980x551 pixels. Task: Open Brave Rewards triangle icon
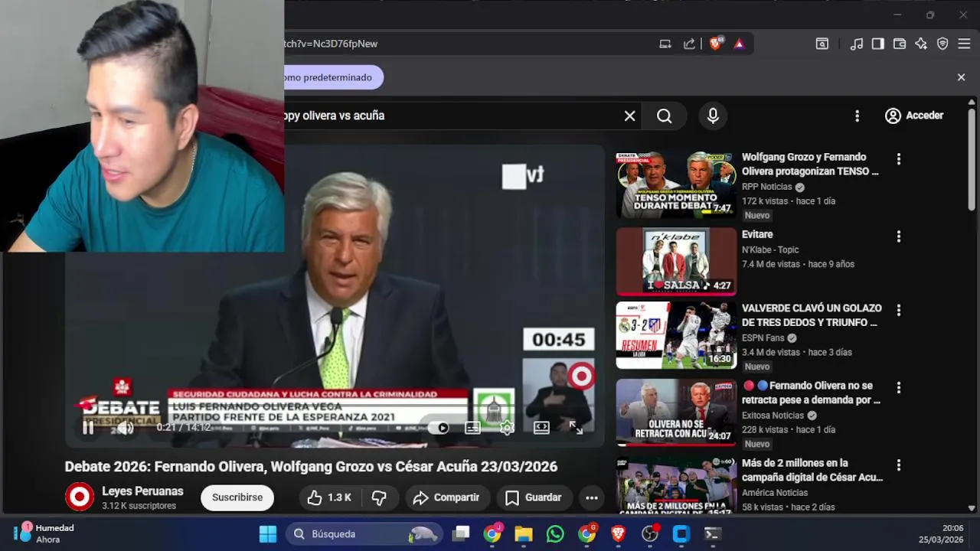tap(739, 44)
